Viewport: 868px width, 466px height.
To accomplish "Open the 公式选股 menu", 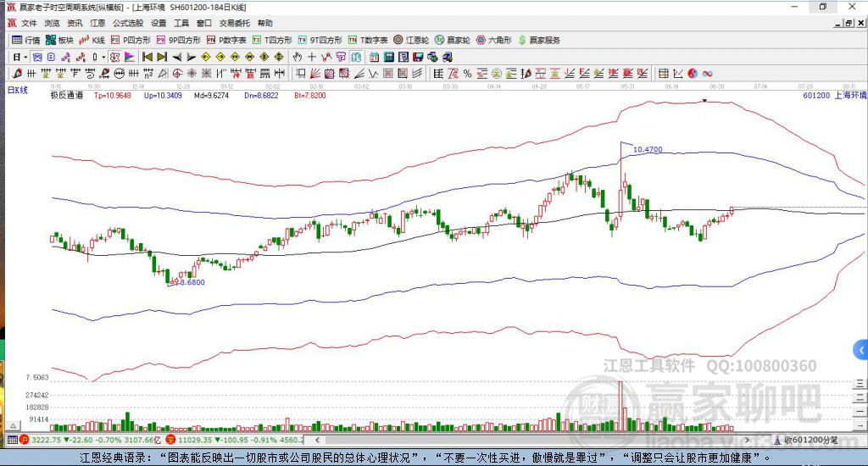I will pos(128,23).
